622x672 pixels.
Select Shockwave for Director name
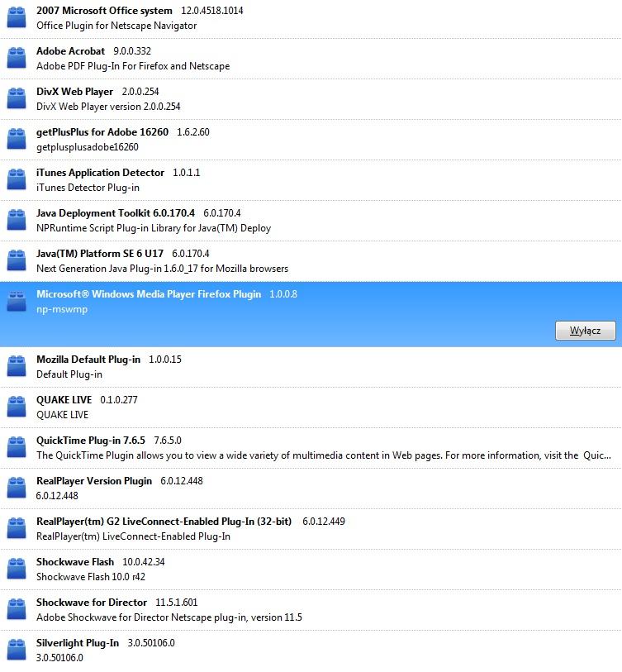(x=92, y=602)
